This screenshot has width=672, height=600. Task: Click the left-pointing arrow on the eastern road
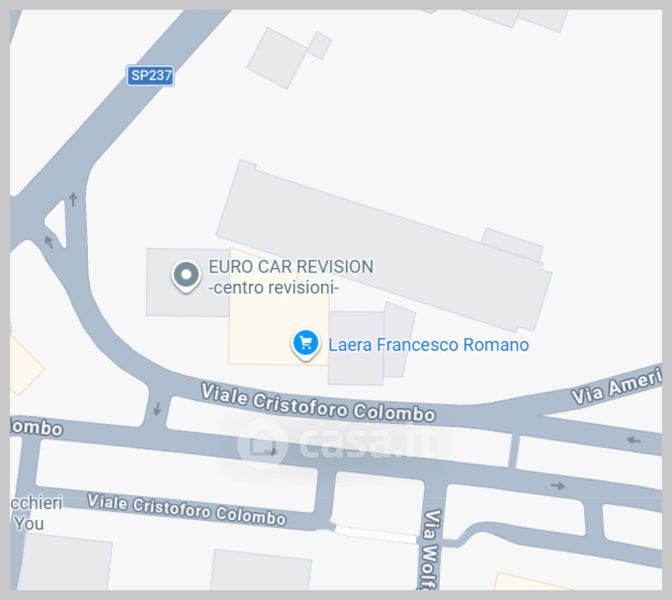[633, 440]
